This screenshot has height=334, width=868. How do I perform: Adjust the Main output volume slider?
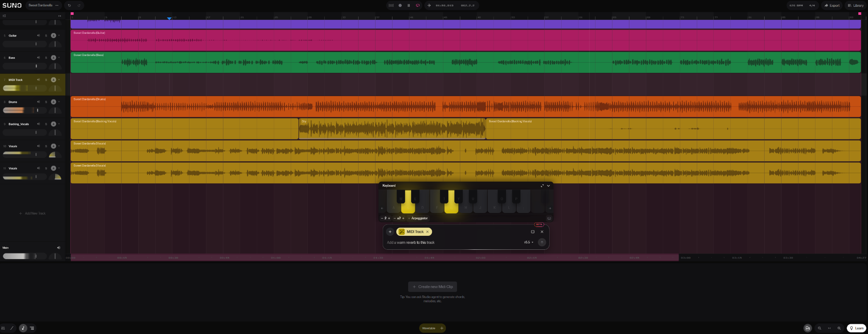pyautogui.click(x=25, y=256)
